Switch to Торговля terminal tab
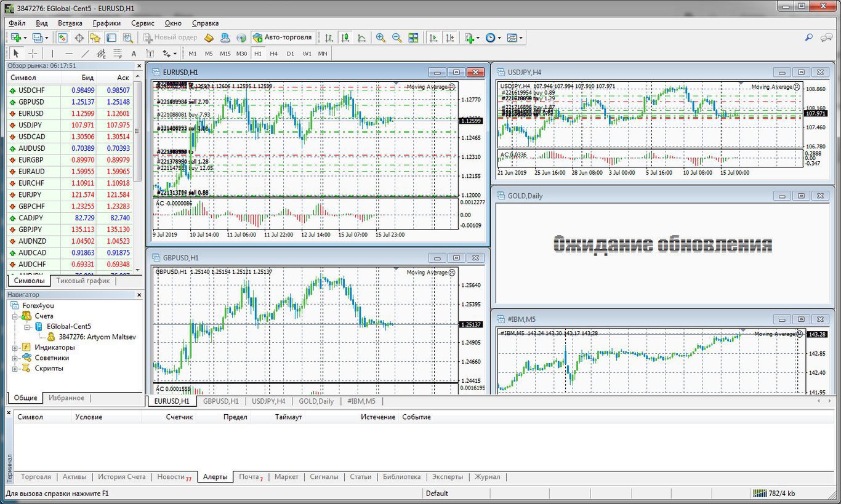This screenshot has height=504, width=841. point(36,477)
